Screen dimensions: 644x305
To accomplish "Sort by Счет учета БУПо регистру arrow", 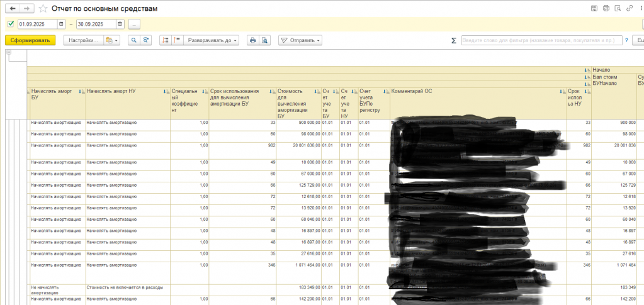I will point(386,92).
